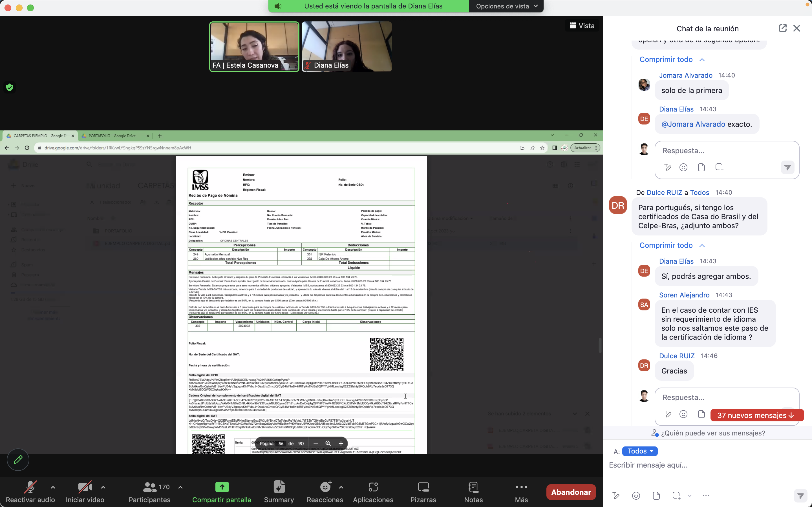
Task: Open the Todos recipient dropdown
Action: [x=639, y=451]
